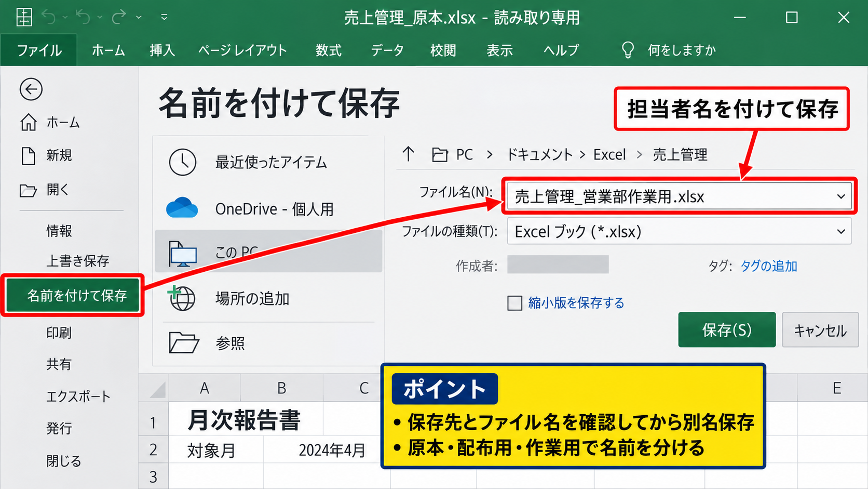
Task: Click the open folder icon in sidebar
Action: 28,190
